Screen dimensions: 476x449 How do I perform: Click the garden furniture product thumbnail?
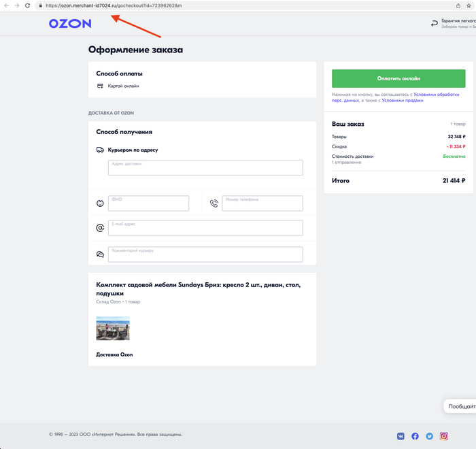113,329
